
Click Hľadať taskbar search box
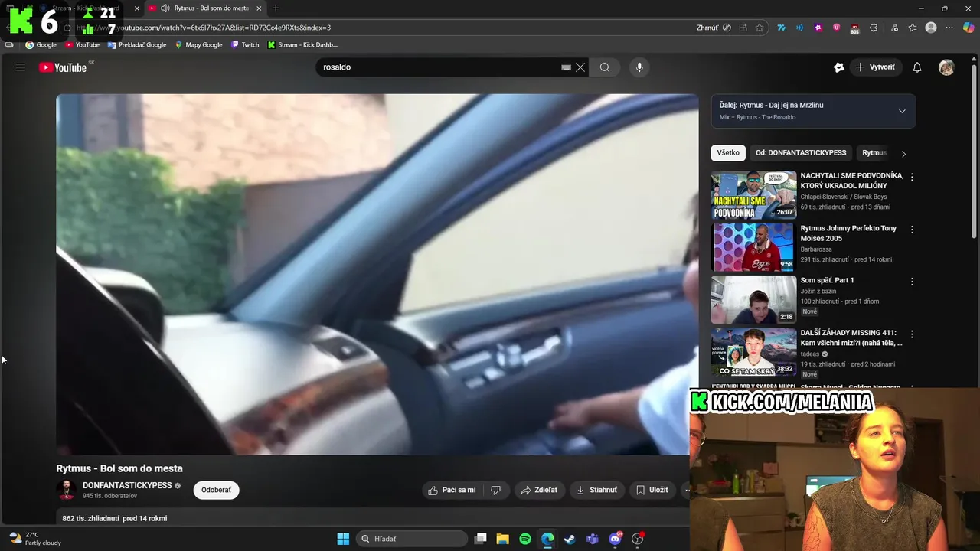412,539
